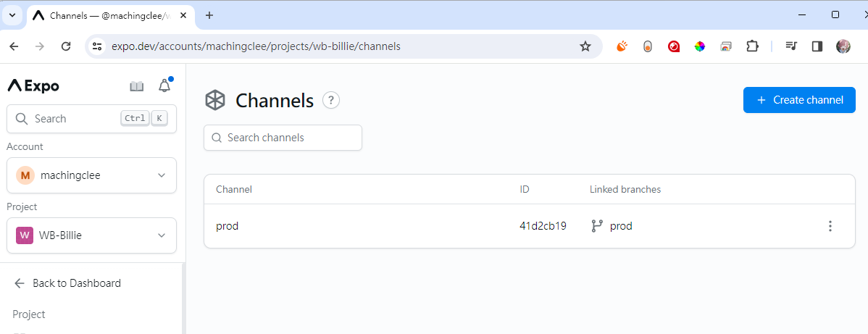Select the Channels browser tab

[x=111, y=15]
